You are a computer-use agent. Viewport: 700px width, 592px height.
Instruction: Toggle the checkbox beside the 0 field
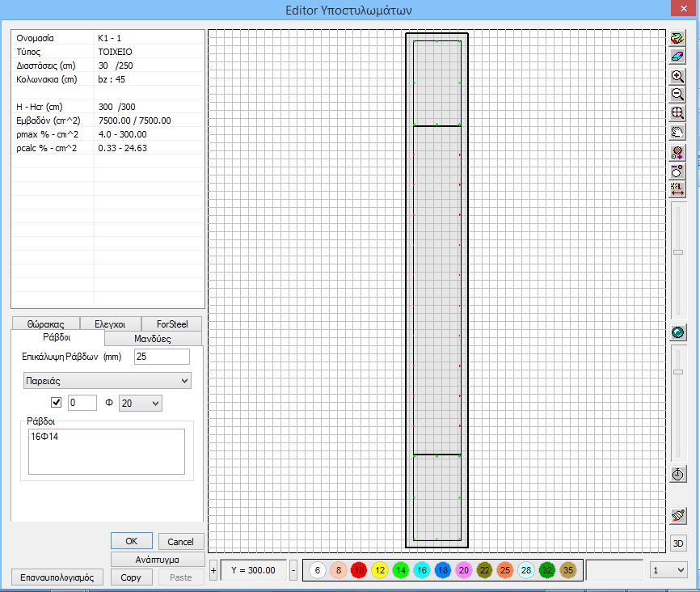57,403
